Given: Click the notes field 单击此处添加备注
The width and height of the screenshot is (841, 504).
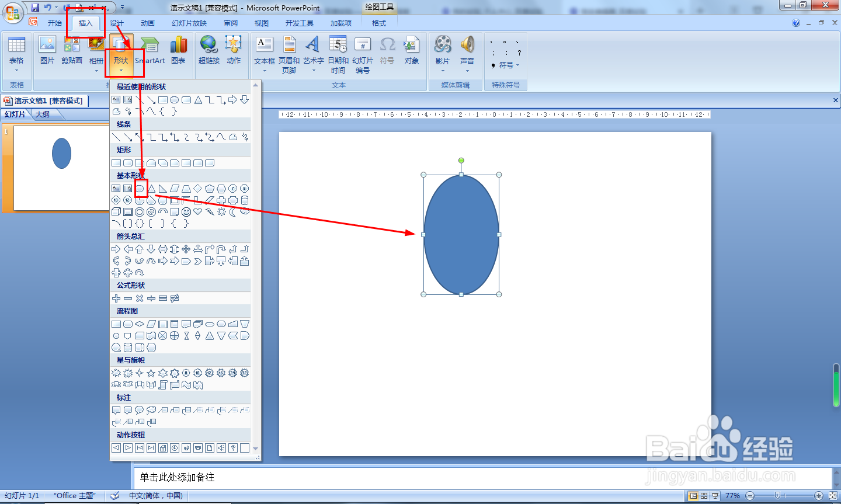Looking at the screenshot, I should pos(482,478).
